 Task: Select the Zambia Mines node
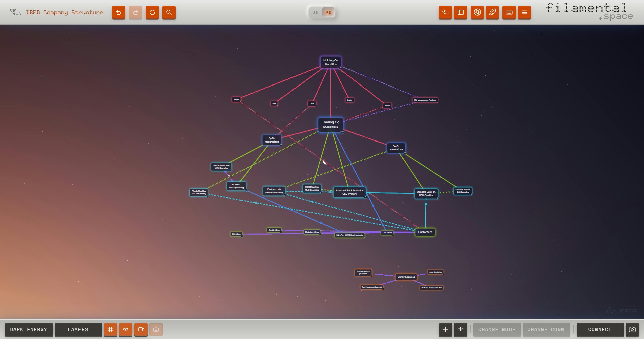tap(274, 230)
